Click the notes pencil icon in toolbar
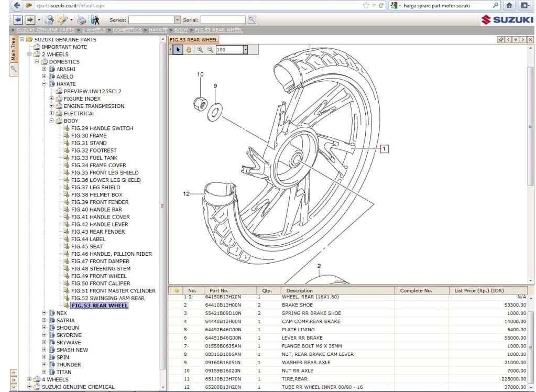Image resolution: width=536 pixels, height=392 pixels. tap(62, 20)
